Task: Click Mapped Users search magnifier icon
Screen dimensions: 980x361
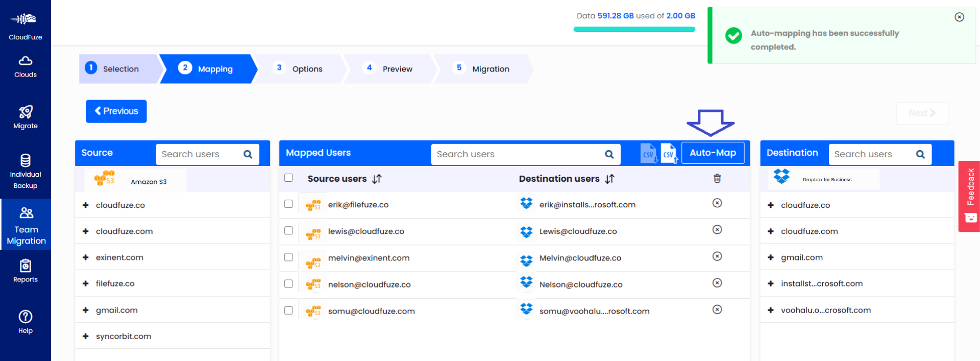Action: tap(609, 154)
